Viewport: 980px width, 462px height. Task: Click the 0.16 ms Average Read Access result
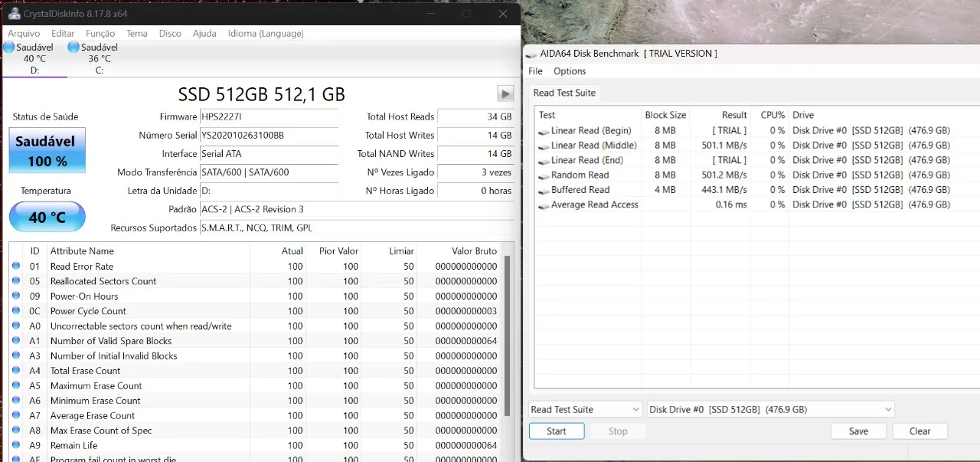tap(731, 205)
